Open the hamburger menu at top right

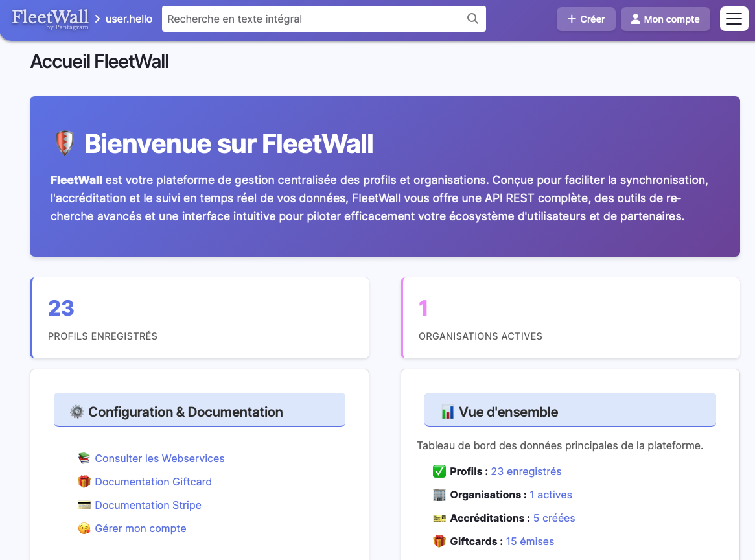(x=734, y=19)
